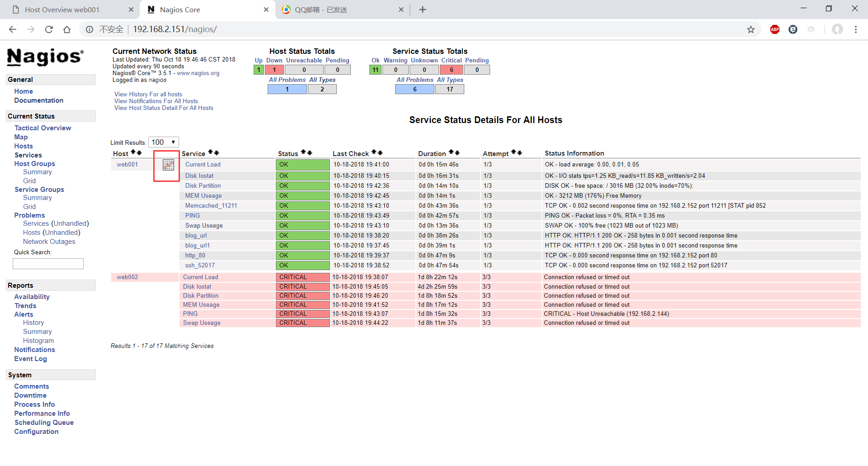
Task: Open the ABP Adblock extension icon
Action: point(775,29)
